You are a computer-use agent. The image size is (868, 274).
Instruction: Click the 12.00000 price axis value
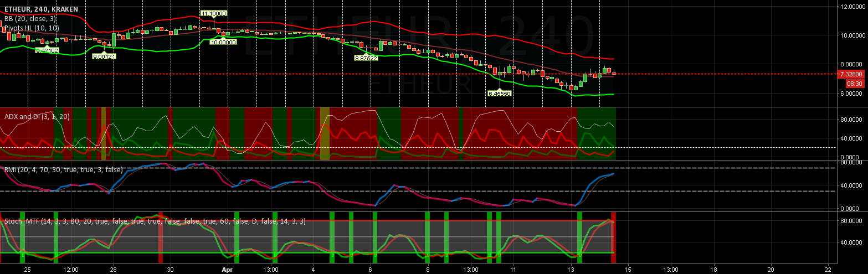(x=853, y=7)
